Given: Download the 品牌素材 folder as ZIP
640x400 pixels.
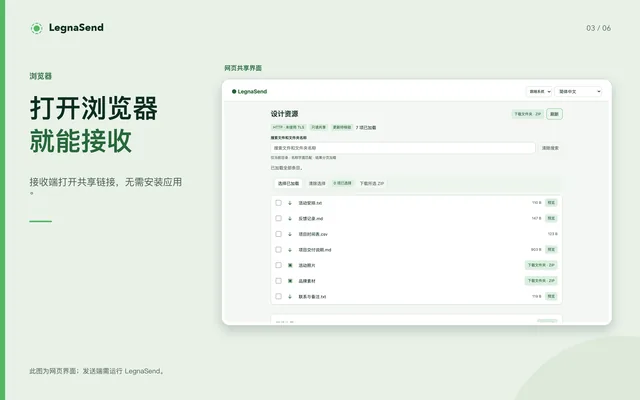Looking at the screenshot, I should (x=541, y=281).
